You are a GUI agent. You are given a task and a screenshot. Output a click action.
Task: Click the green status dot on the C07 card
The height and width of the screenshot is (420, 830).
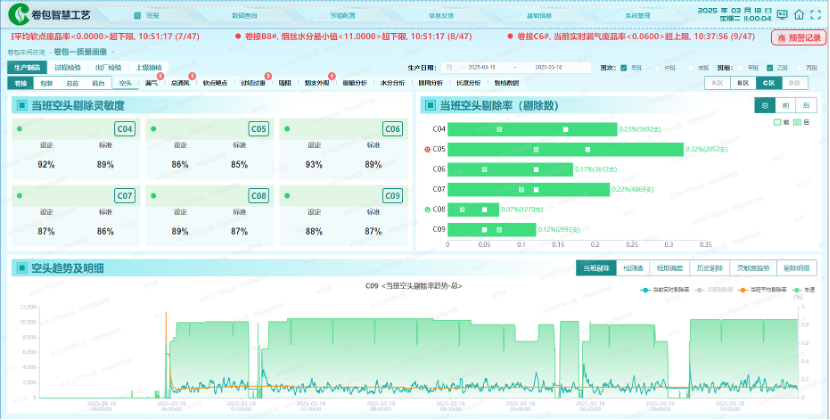[20, 196]
